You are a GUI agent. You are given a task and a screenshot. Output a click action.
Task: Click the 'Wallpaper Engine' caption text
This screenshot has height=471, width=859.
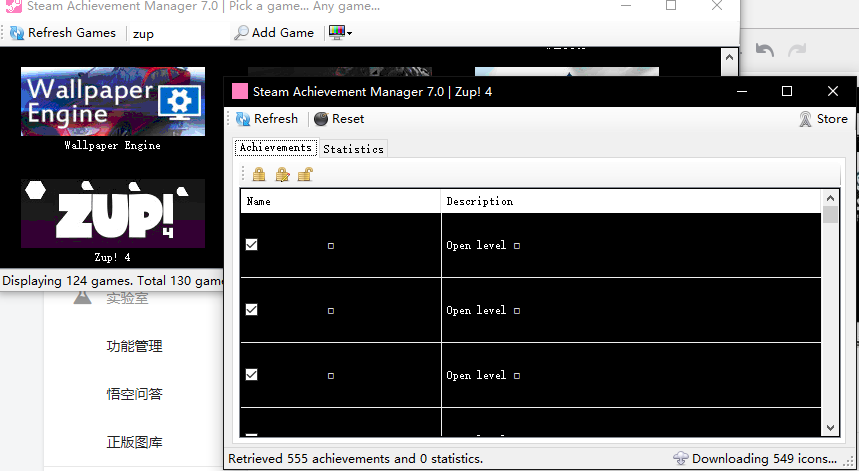point(112,146)
